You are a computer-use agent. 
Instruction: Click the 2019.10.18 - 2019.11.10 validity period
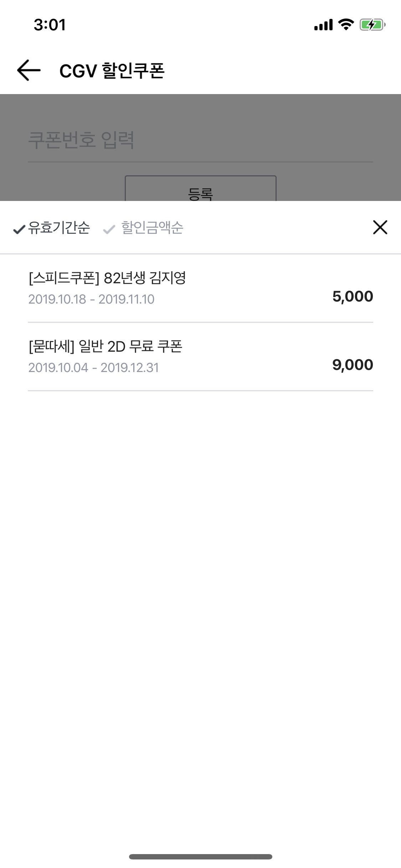coord(91,299)
